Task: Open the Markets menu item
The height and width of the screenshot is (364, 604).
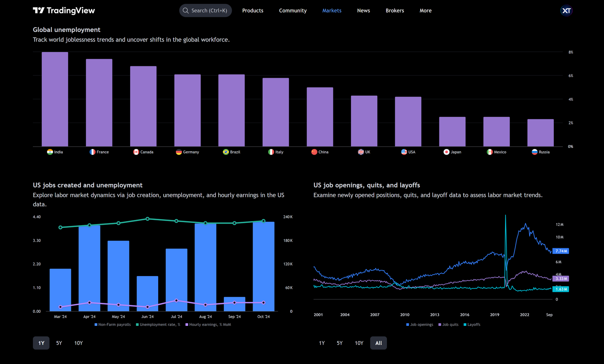Action: 332,10
